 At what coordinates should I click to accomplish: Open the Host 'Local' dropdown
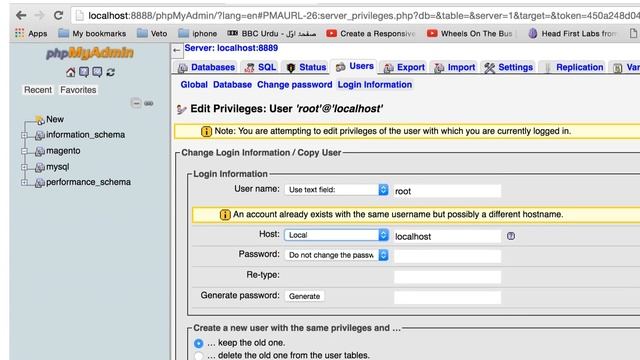click(336, 235)
